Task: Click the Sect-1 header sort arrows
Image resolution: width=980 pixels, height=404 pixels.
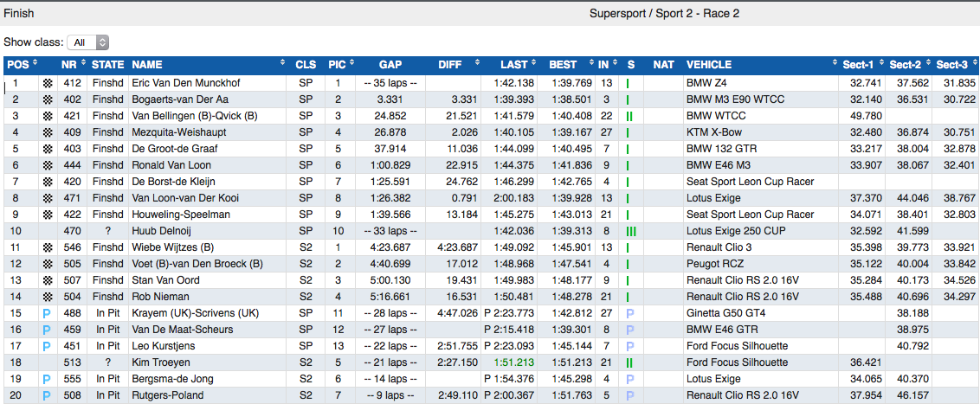Action: pyautogui.click(x=881, y=65)
